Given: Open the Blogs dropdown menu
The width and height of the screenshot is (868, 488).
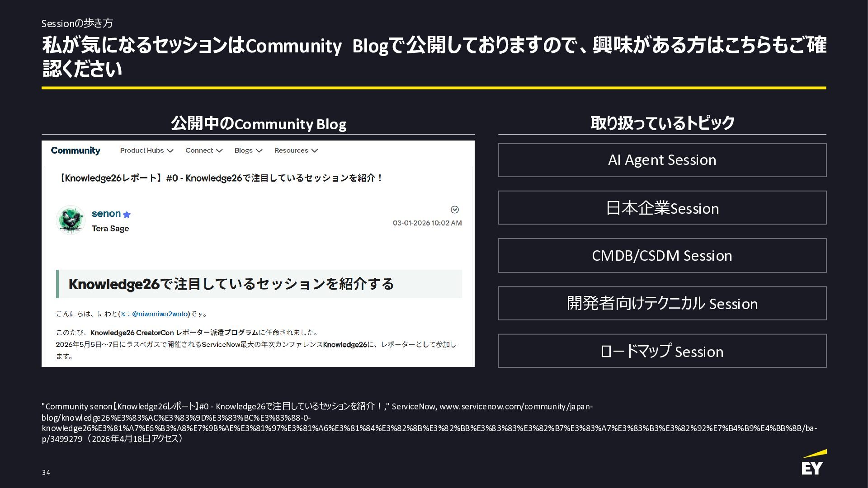Looking at the screenshot, I should [x=248, y=150].
